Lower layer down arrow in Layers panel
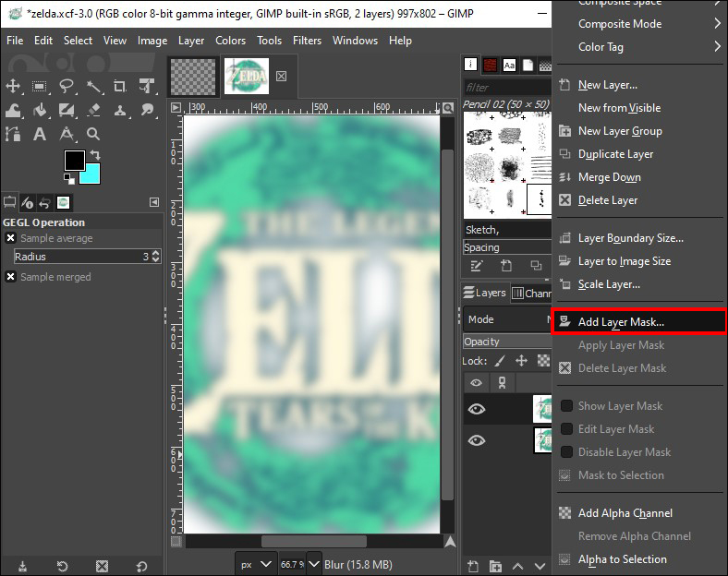 [x=540, y=566]
